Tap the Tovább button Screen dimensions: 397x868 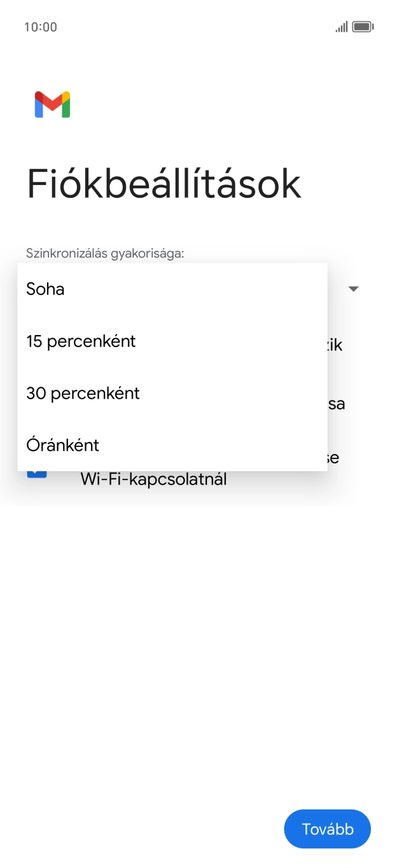click(327, 829)
